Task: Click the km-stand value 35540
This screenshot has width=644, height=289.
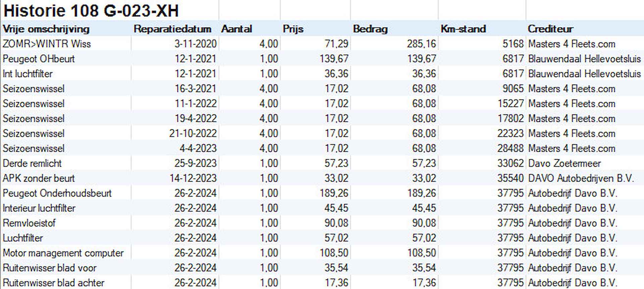Action: (x=511, y=178)
